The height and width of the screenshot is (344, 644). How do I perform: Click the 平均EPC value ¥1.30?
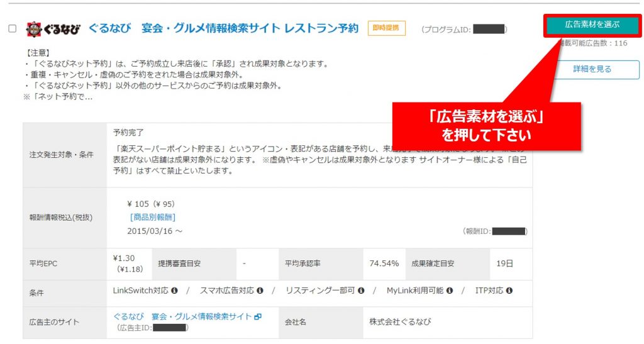[124, 258]
